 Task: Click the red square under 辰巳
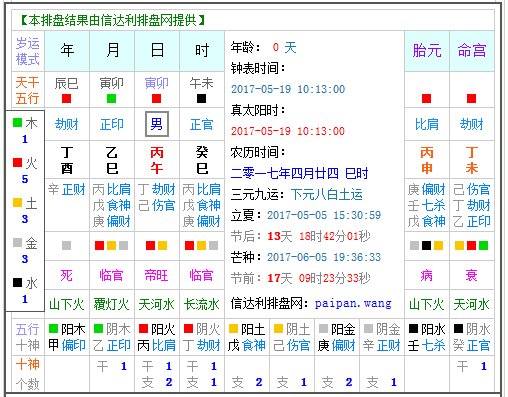(x=66, y=98)
